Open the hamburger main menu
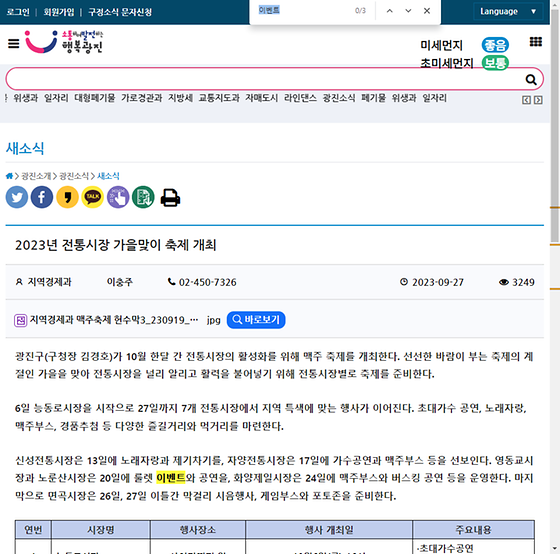The image size is (560, 554). pyautogui.click(x=14, y=44)
